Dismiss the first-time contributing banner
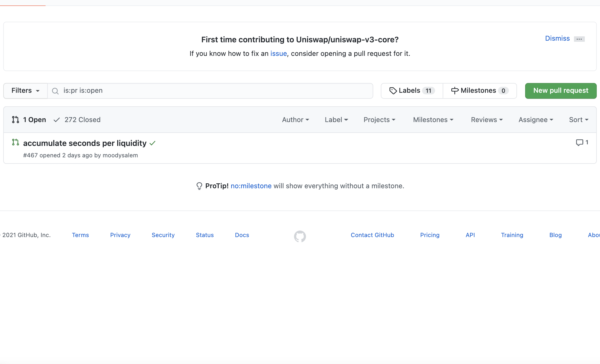600x364 pixels. click(x=557, y=39)
